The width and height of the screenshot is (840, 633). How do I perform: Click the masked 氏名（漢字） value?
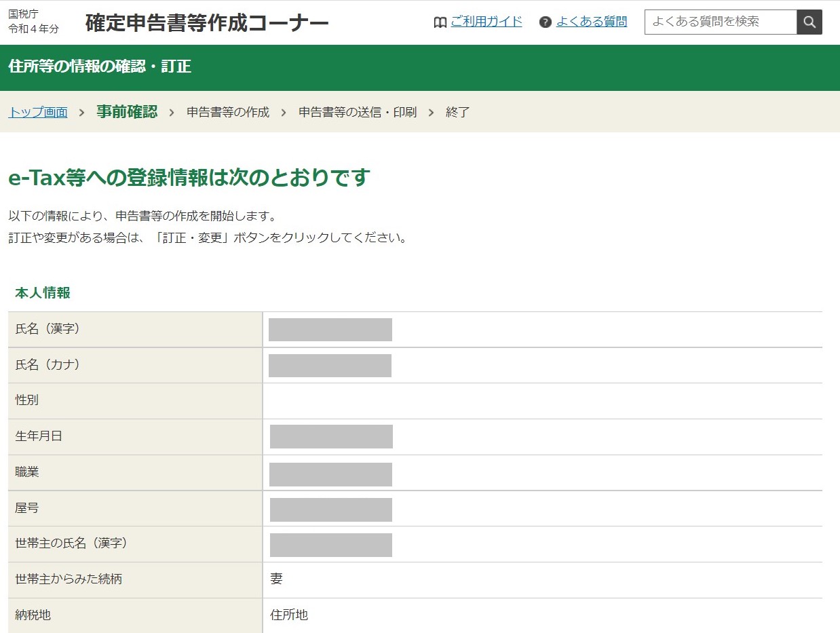(330, 330)
